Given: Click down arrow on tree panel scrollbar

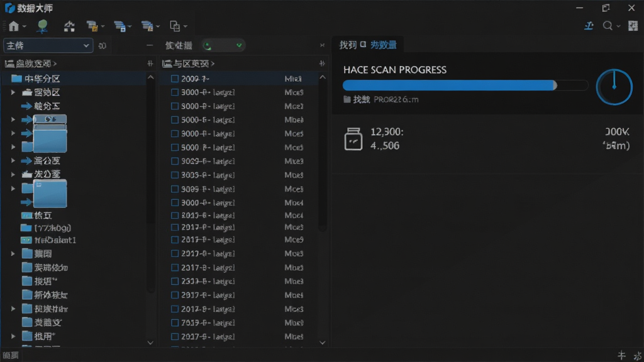Looking at the screenshot, I should pos(150,343).
